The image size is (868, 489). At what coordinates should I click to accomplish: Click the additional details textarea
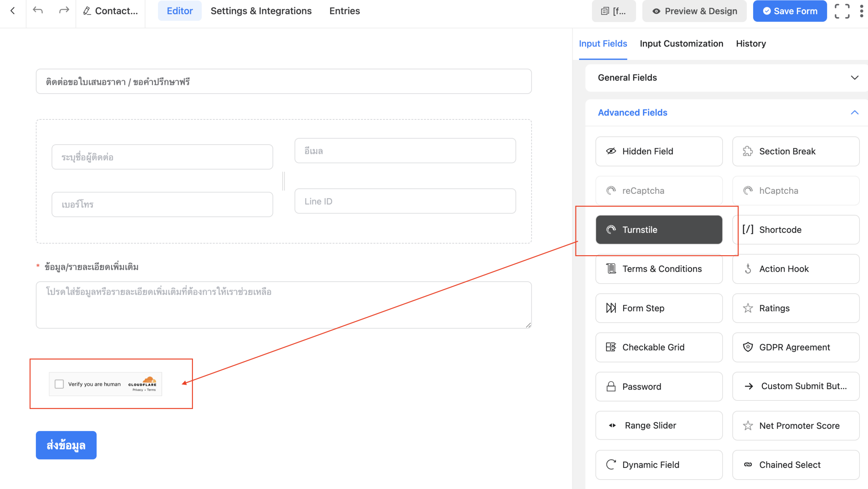tap(284, 305)
